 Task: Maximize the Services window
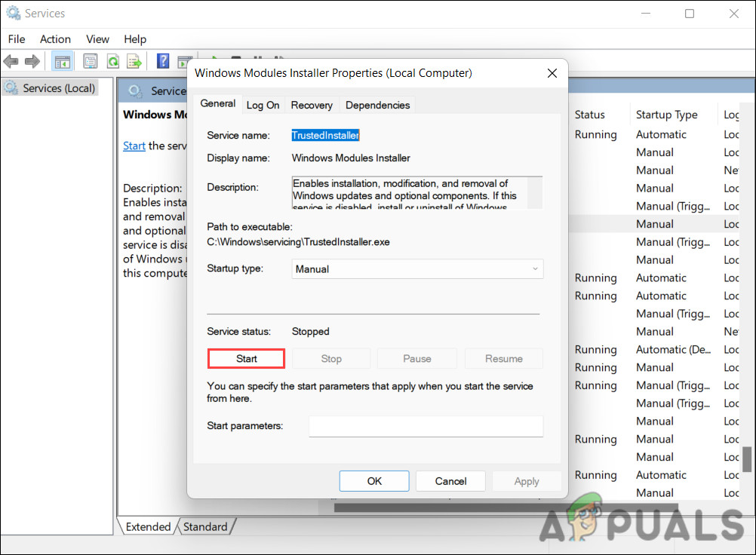(690, 14)
